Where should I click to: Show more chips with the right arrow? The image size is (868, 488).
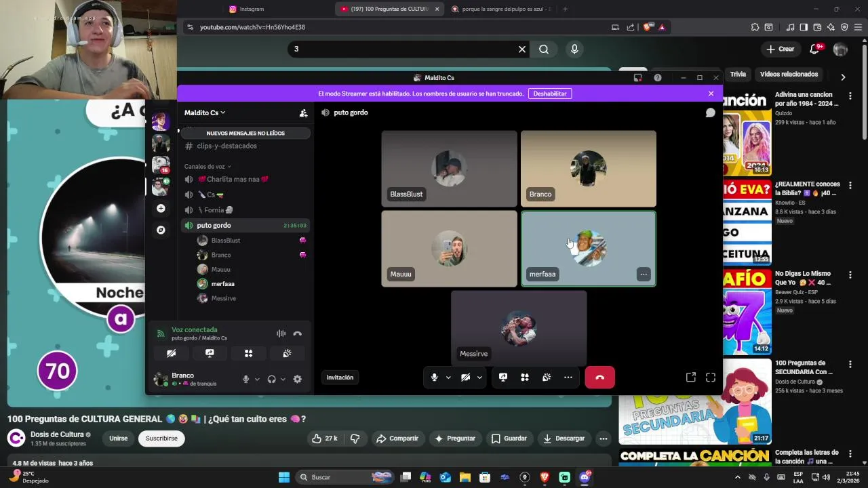click(843, 77)
